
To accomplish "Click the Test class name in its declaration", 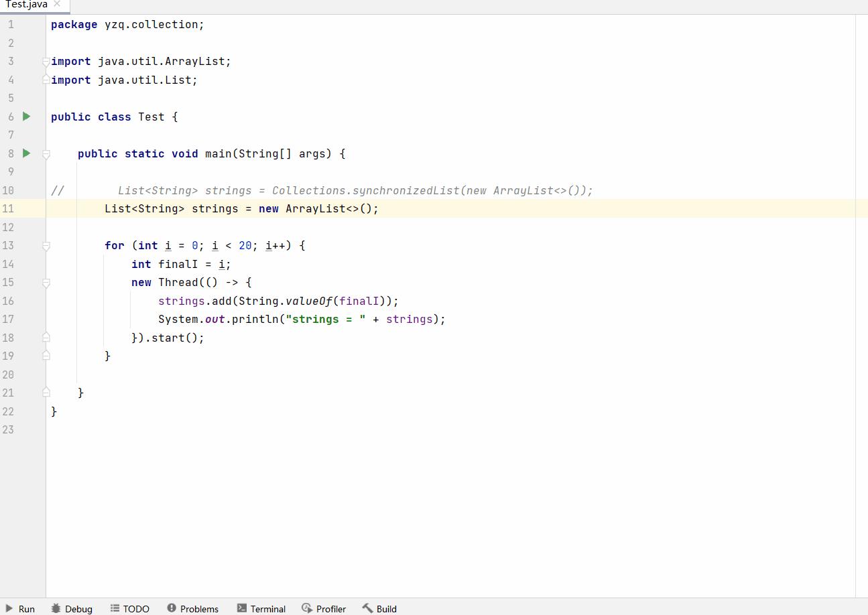I will [151, 117].
